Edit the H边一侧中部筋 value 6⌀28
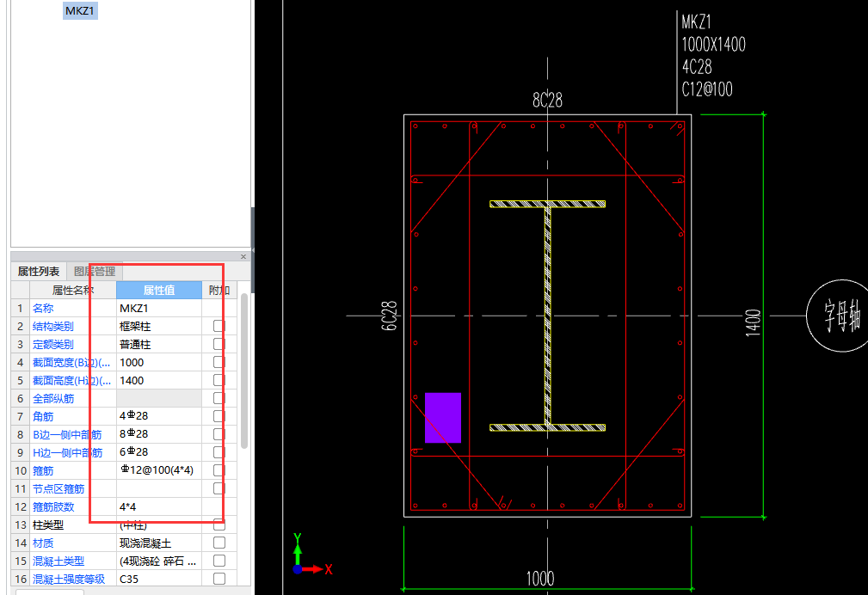This screenshot has width=868, height=595. [159, 452]
